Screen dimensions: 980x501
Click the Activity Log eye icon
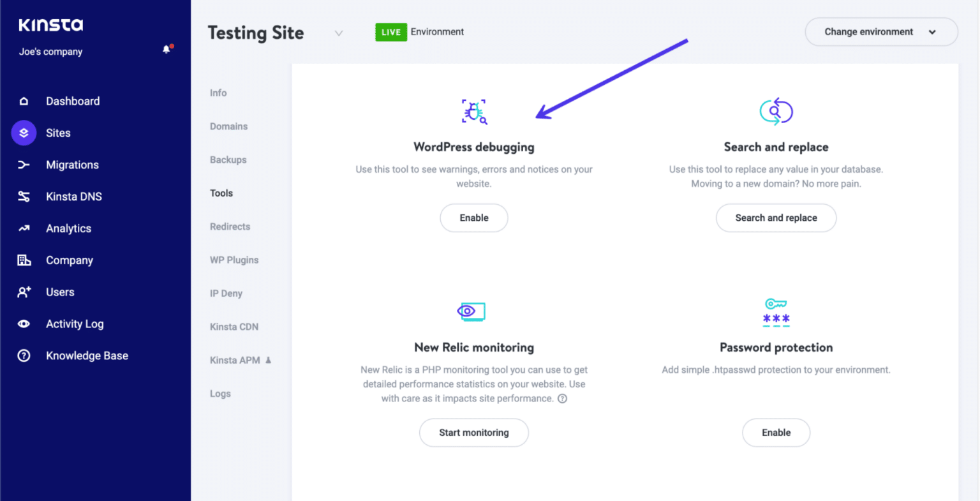[x=24, y=324]
